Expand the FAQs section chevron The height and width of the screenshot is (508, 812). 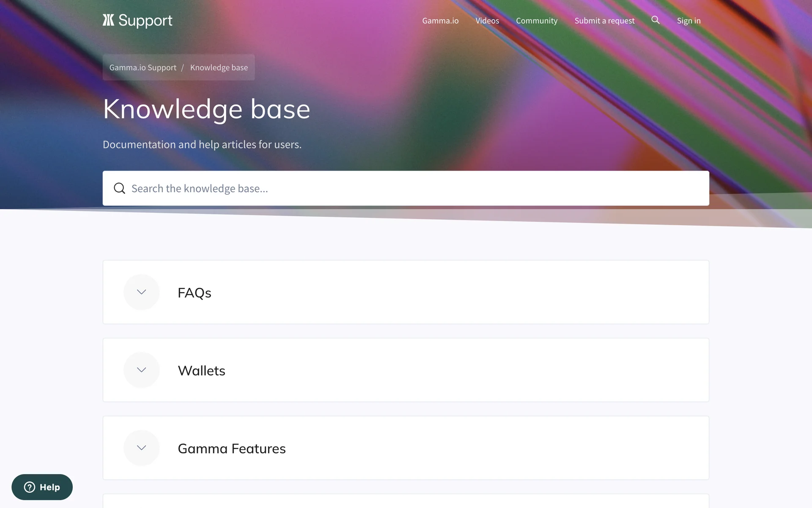click(x=142, y=292)
